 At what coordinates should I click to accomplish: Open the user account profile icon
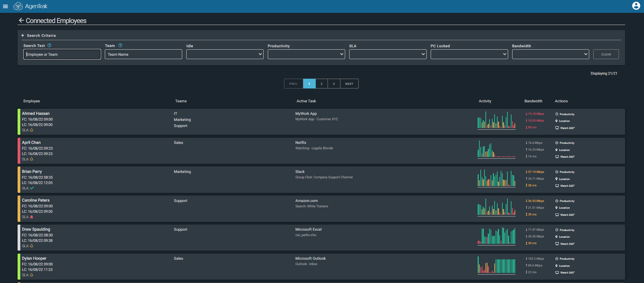click(636, 6)
